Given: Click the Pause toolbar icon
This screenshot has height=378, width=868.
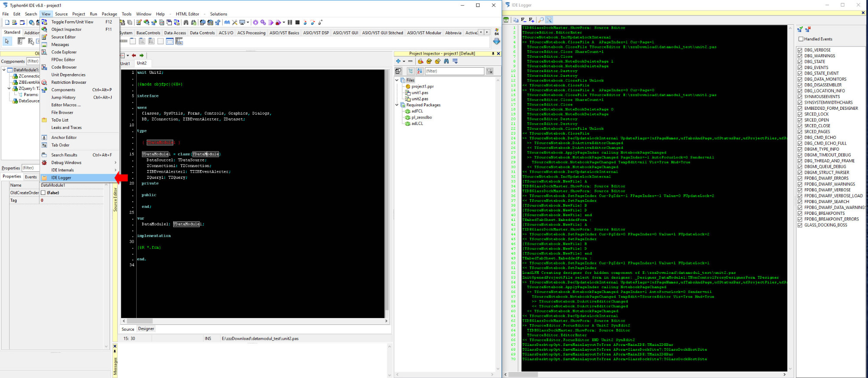Looking at the screenshot, I should click(x=290, y=23).
